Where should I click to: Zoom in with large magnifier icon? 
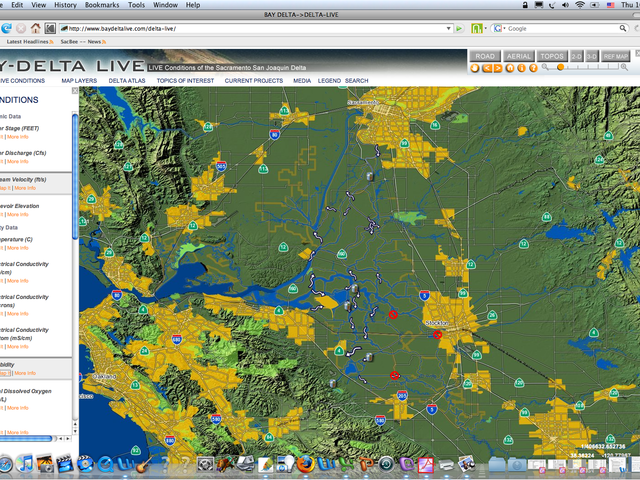(624, 67)
